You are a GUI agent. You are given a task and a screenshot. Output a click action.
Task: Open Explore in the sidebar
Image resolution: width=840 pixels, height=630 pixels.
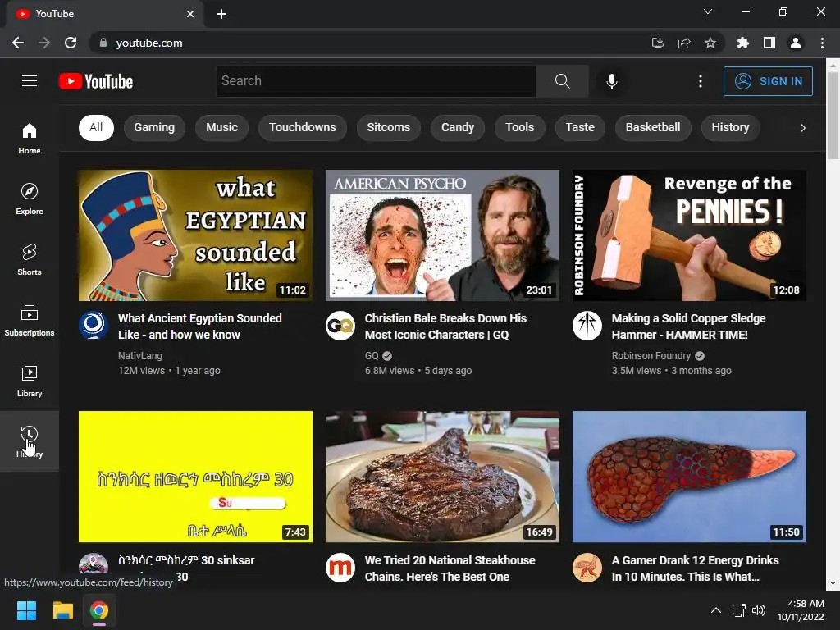[30, 199]
